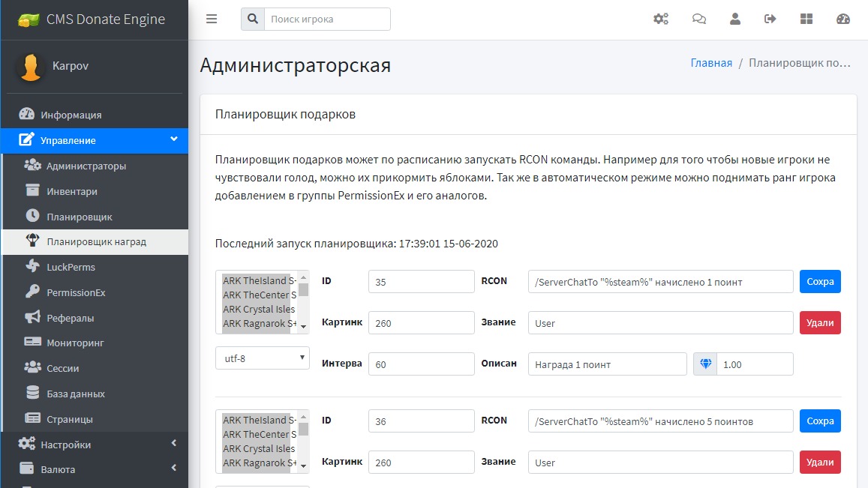Click the player search input field

(x=327, y=19)
